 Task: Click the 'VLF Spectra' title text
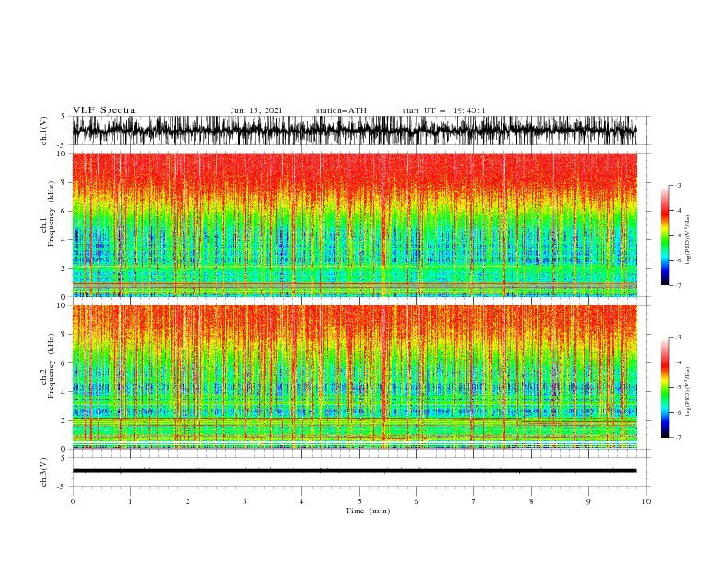coord(104,110)
